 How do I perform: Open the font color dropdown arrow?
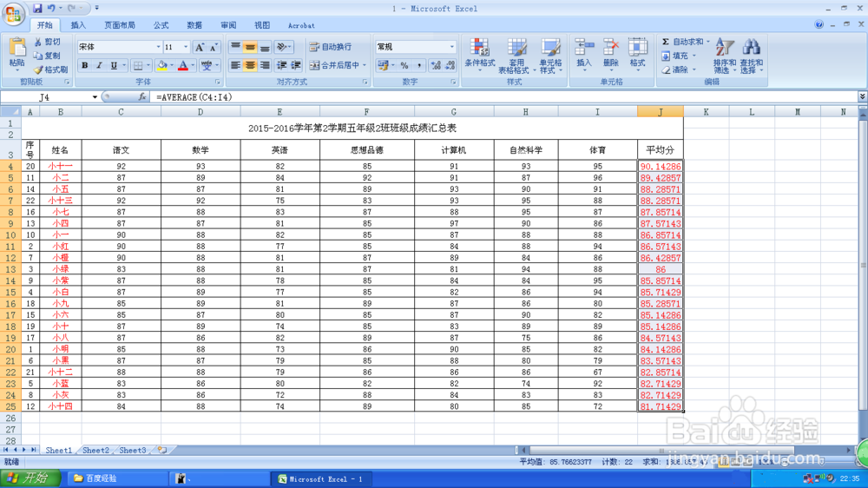tap(193, 65)
